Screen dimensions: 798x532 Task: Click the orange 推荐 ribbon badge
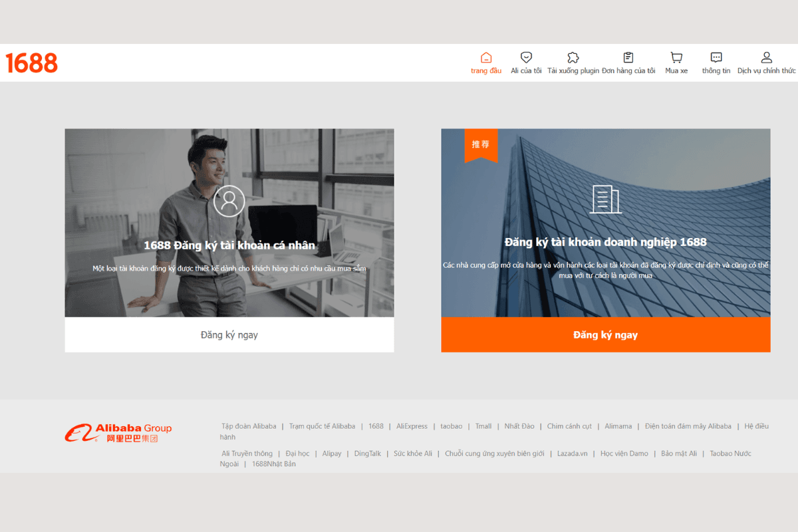click(481, 144)
